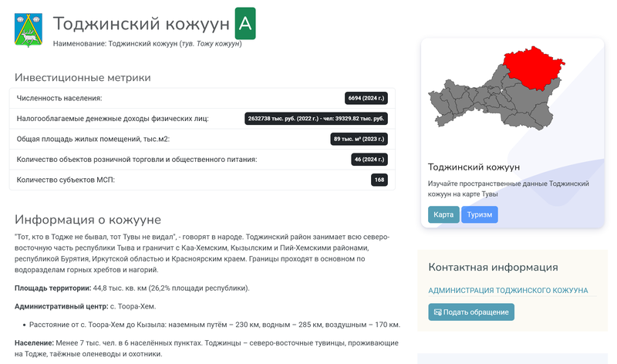This screenshot has height=364, width=617.
Task: Click the Todzhinsky kozhuun coat of arms emblem
Action: pyautogui.click(x=29, y=28)
